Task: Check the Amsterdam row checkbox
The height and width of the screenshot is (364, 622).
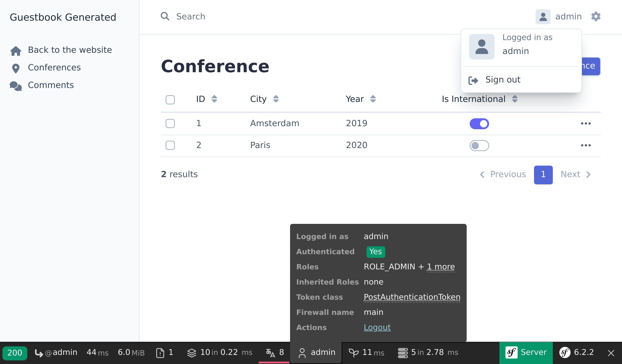Action: coord(170,123)
